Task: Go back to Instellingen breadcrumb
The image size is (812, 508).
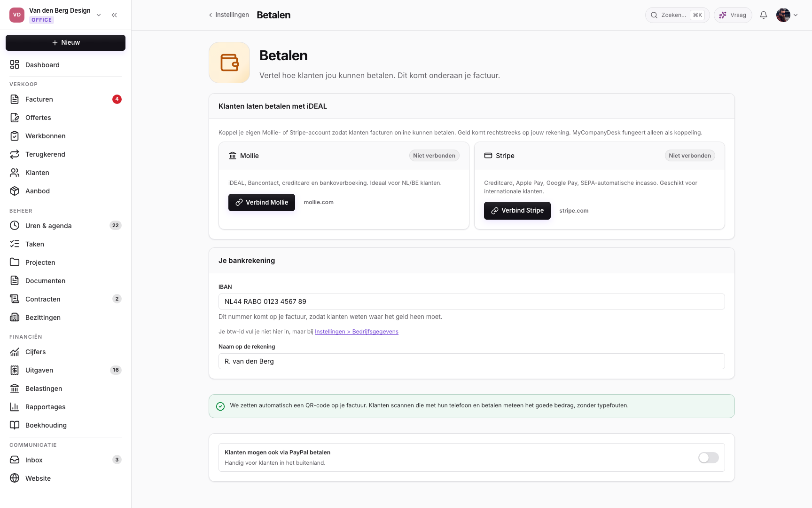Action: tap(229, 15)
